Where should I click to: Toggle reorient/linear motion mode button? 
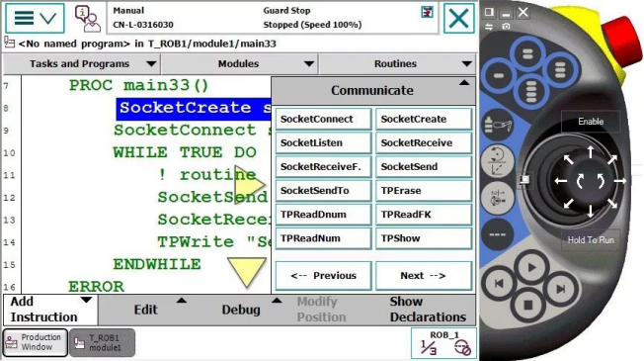tap(498, 161)
